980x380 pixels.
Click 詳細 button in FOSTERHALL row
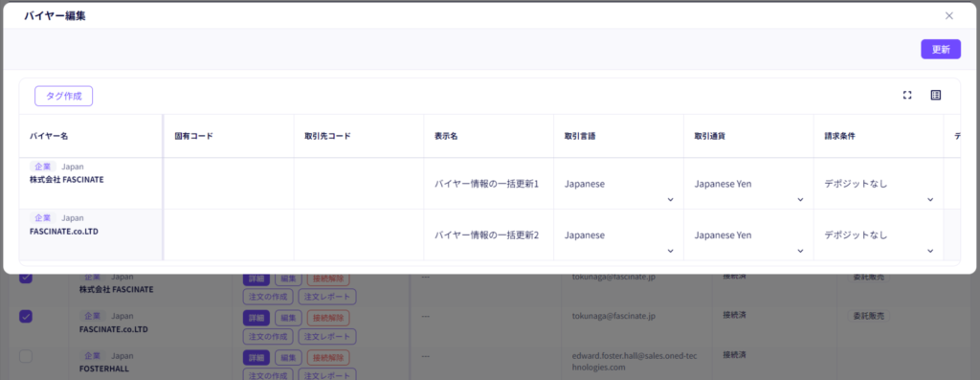(x=256, y=357)
